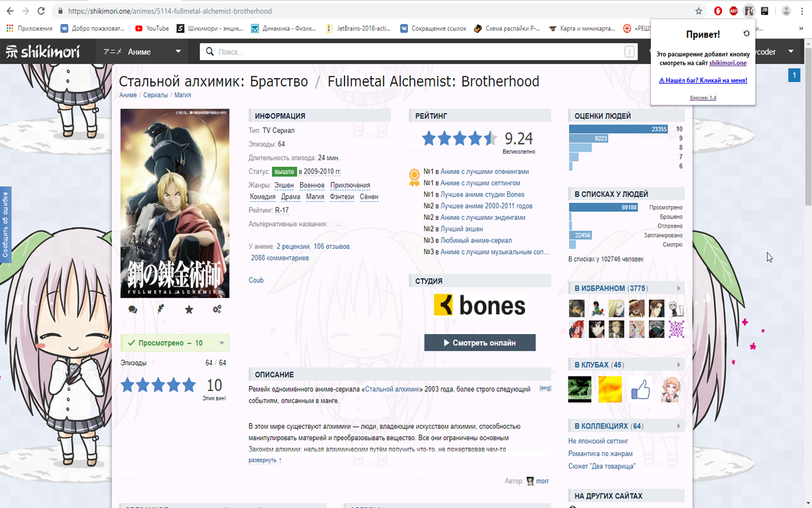
Task: Click the Shikimori site logo
Action: (43, 51)
